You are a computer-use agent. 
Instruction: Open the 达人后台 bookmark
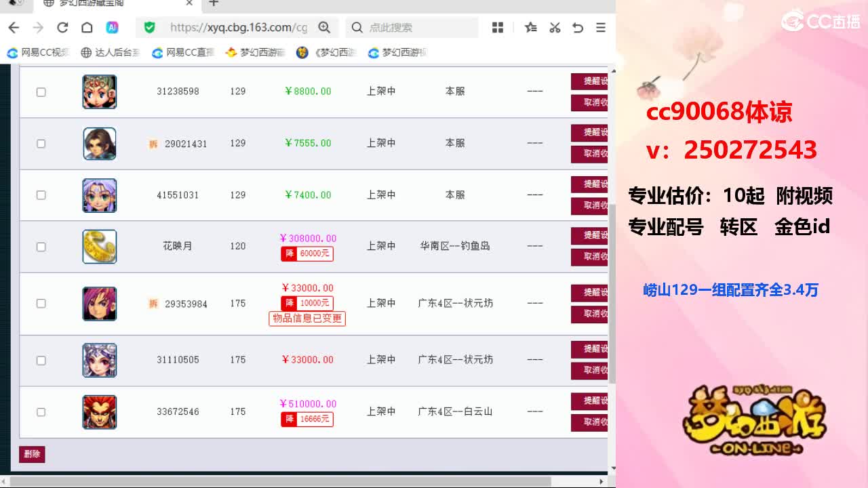pos(111,52)
